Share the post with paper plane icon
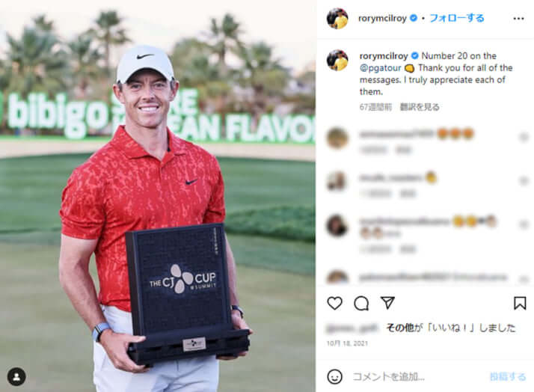The image size is (534, 392). point(387,302)
